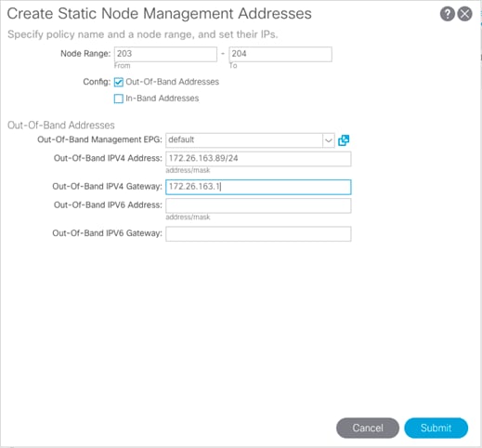Expand the Management EPG dropdown arrow
The height and width of the screenshot is (448, 482).
coord(328,140)
